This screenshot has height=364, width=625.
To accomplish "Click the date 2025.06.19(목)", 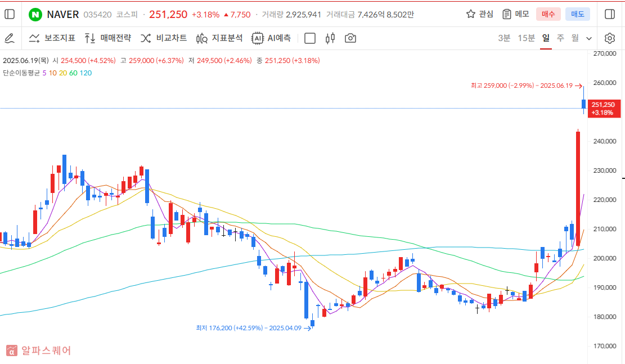I will (25, 61).
